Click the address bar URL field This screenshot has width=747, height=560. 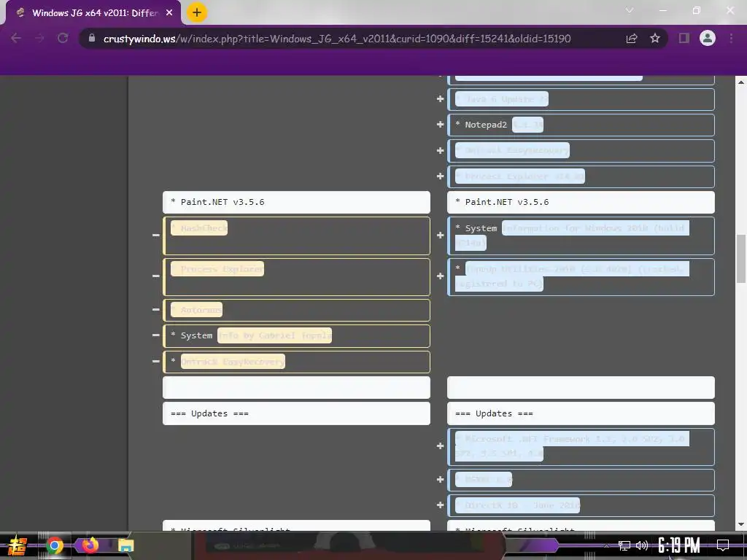coord(337,39)
